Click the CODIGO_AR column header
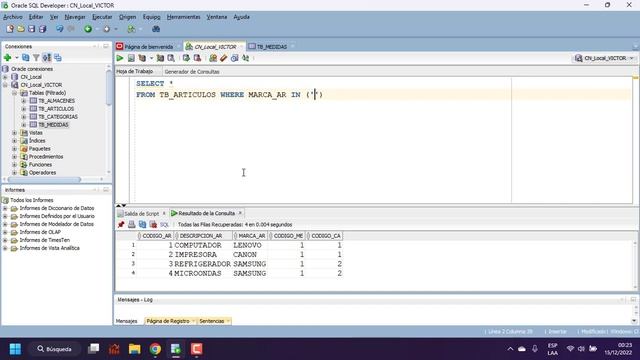The width and height of the screenshot is (640, 360). pos(156,236)
